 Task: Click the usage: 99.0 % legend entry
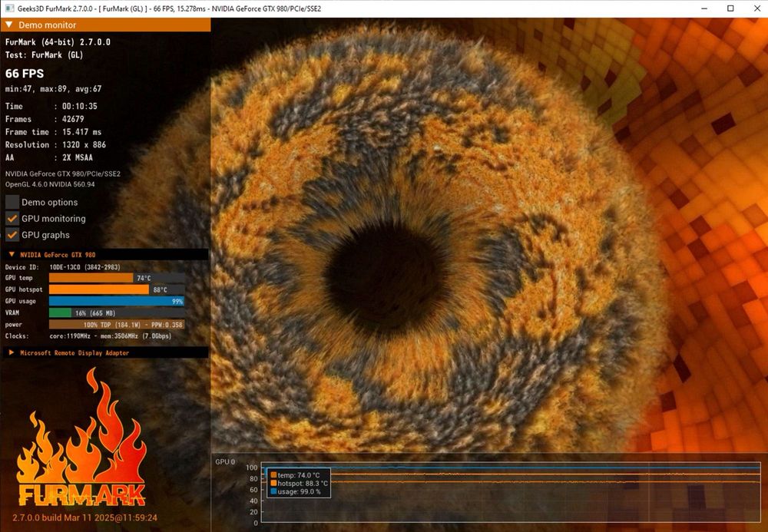coord(296,491)
